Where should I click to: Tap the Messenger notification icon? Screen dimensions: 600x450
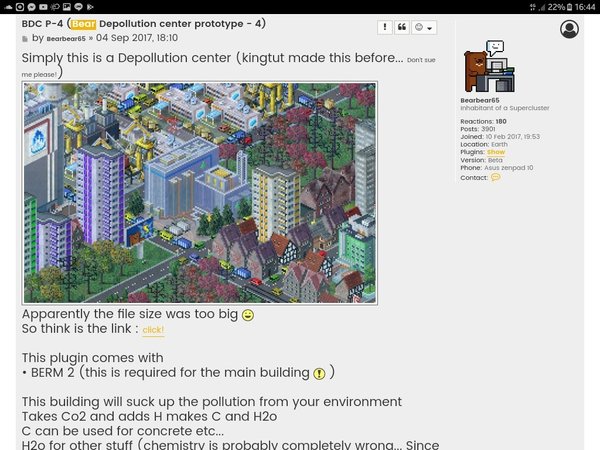click(32, 7)
